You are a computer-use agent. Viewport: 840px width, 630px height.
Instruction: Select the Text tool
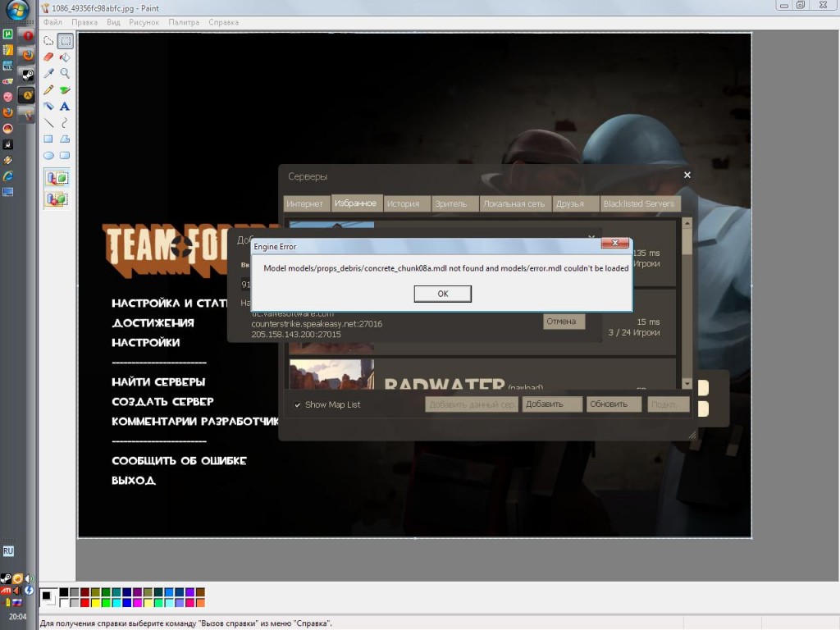pyautogui.click(x=66, y=107)
